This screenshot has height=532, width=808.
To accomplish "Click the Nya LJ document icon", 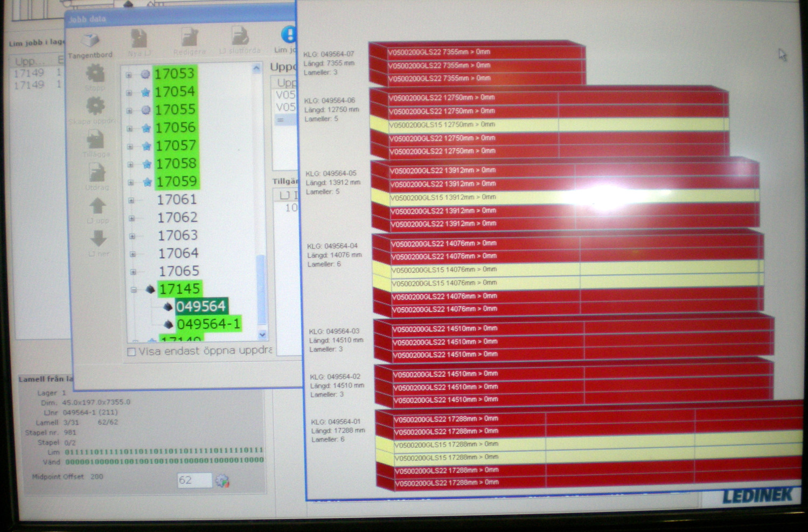I will point(139,39).
